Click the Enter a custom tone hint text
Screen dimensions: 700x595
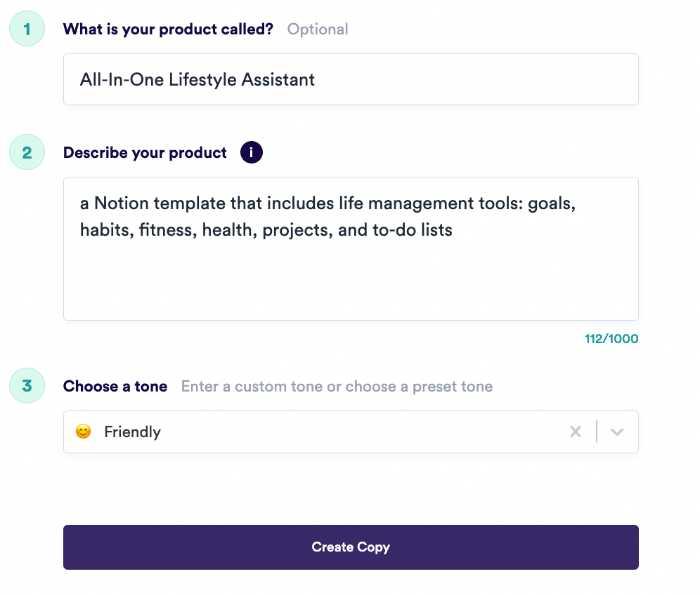(336, 386)
